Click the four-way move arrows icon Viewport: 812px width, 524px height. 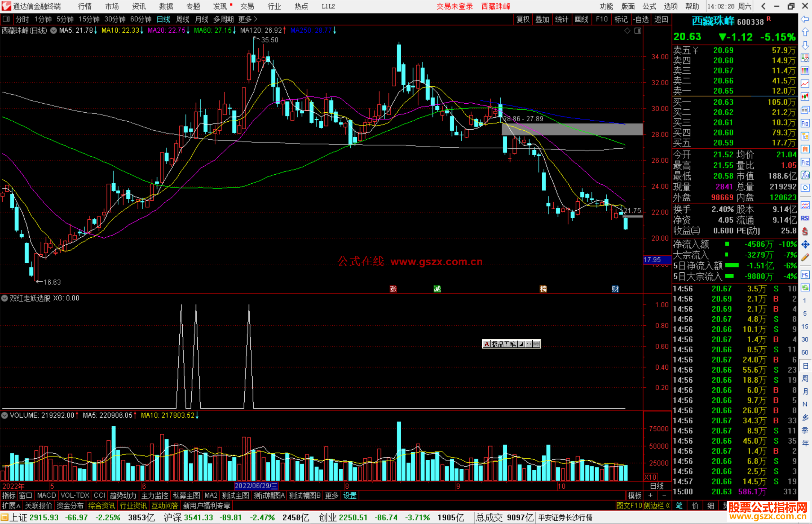pos(805,245)
